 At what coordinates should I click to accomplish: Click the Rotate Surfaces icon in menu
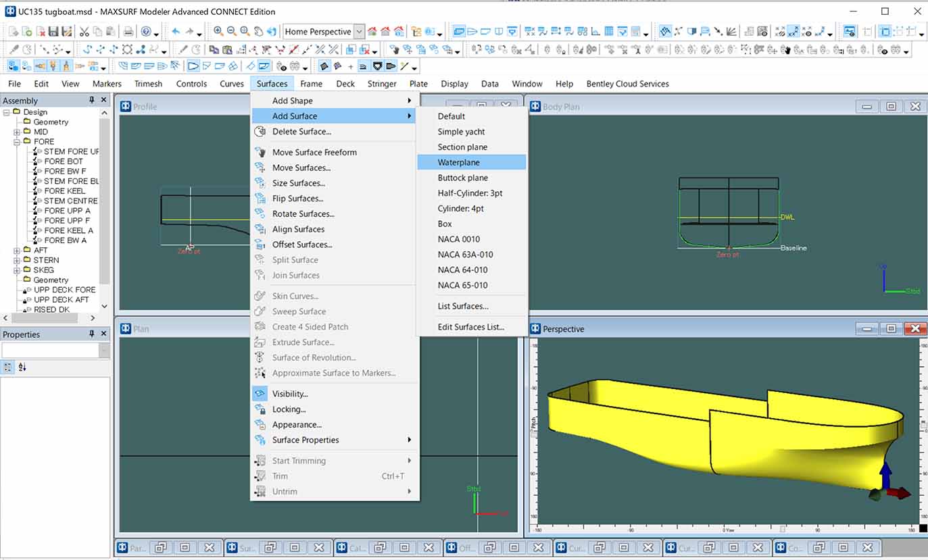point(260,213)
